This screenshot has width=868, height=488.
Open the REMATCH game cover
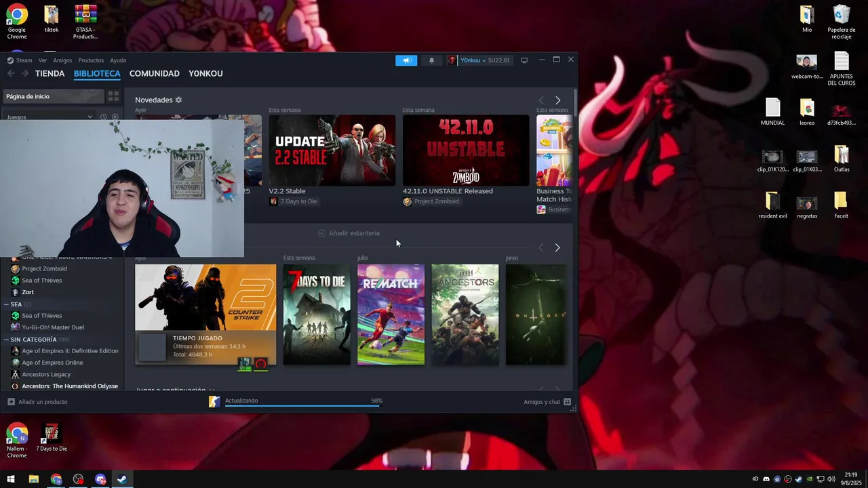pyautogui.click(x=391, y=314)
